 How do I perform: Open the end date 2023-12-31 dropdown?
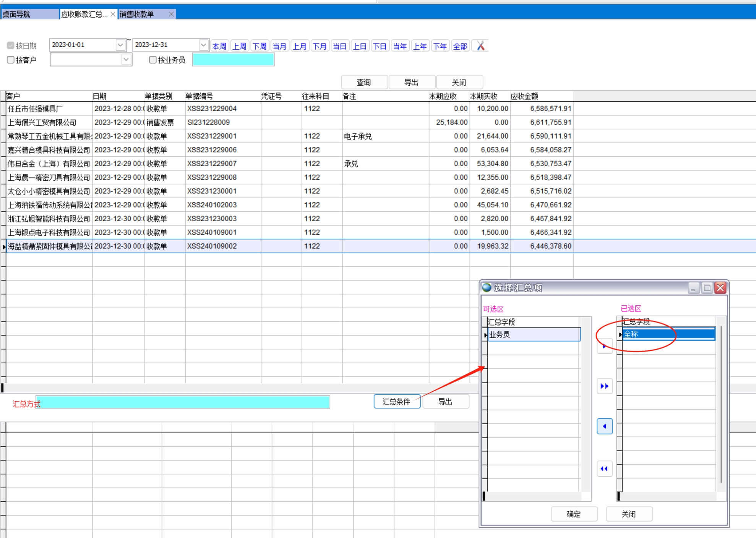(203, 45)
